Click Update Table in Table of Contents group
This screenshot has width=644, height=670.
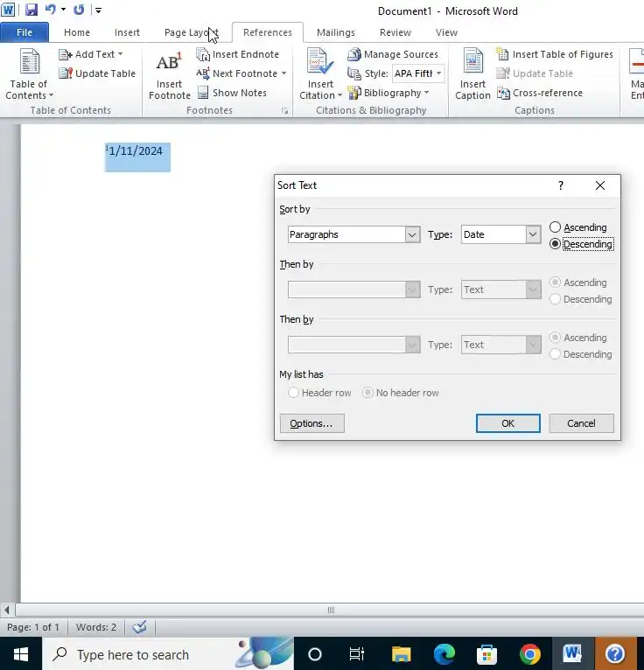tap(97, 73)
